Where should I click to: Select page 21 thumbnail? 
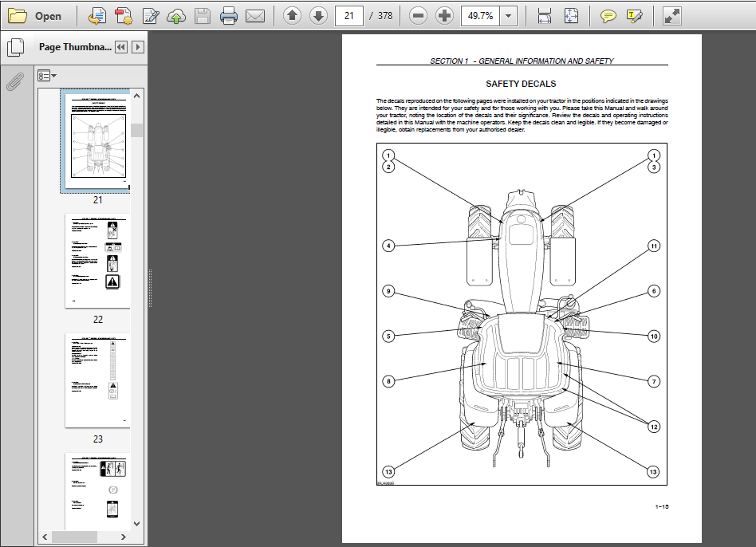tap(98, 141)
